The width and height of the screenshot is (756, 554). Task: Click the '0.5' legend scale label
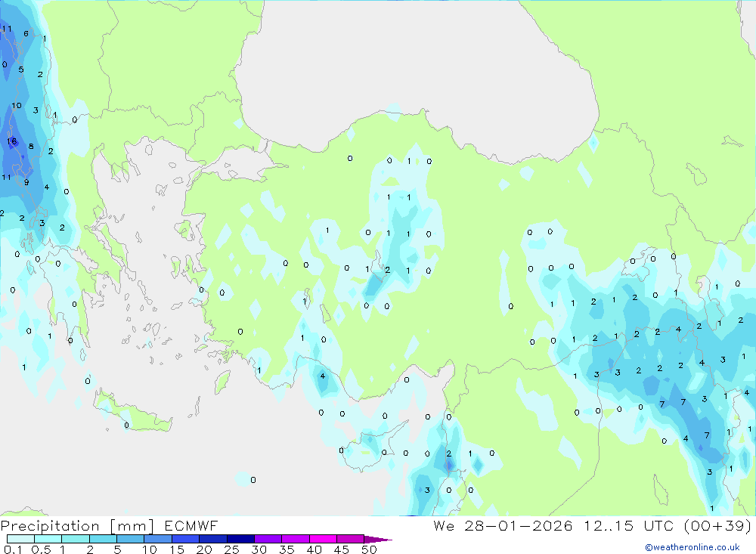41,549
